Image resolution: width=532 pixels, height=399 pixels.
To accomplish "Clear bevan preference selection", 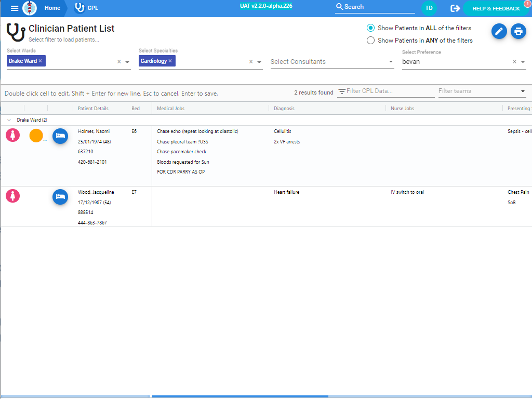I will point(515,62).
